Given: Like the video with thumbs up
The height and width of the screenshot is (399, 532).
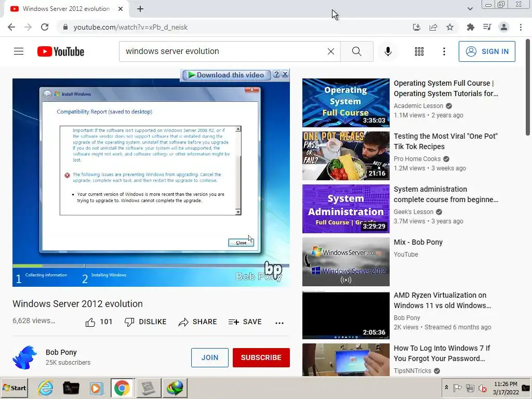Looking at the screenshot, I should pyautogui.click(x=90, y=322).
